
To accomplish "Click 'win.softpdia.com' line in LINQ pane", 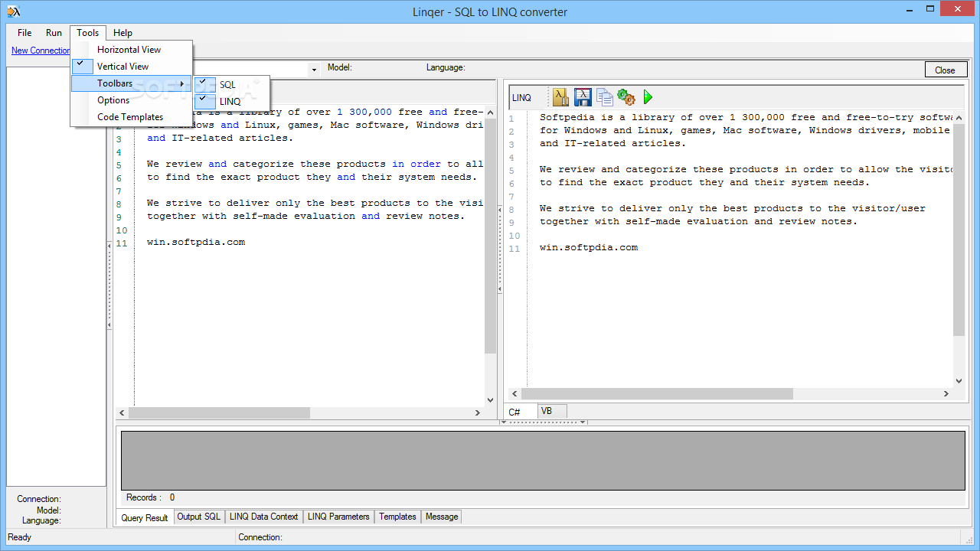I will pos(589,248).
